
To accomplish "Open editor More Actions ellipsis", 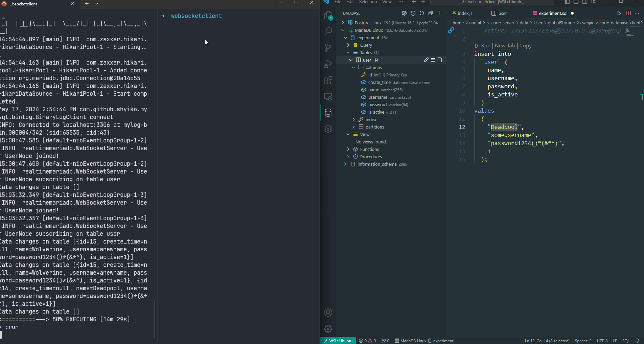I will (x=637, y=13).
